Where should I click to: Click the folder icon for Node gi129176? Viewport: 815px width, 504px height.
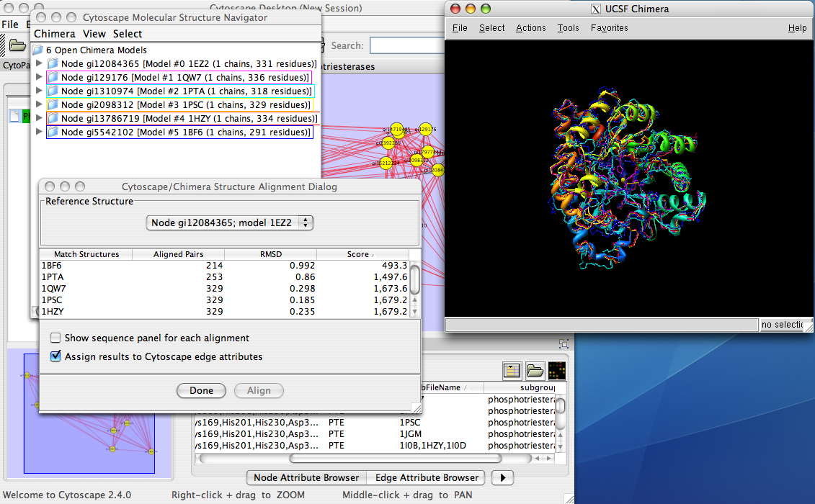point(53,78)
